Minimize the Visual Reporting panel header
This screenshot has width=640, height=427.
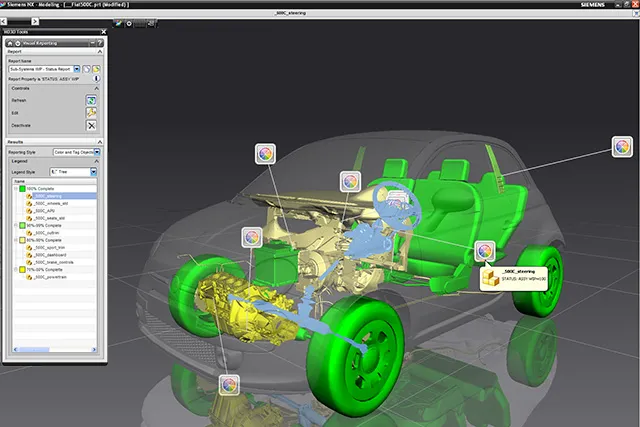click(x=93, y=43)
